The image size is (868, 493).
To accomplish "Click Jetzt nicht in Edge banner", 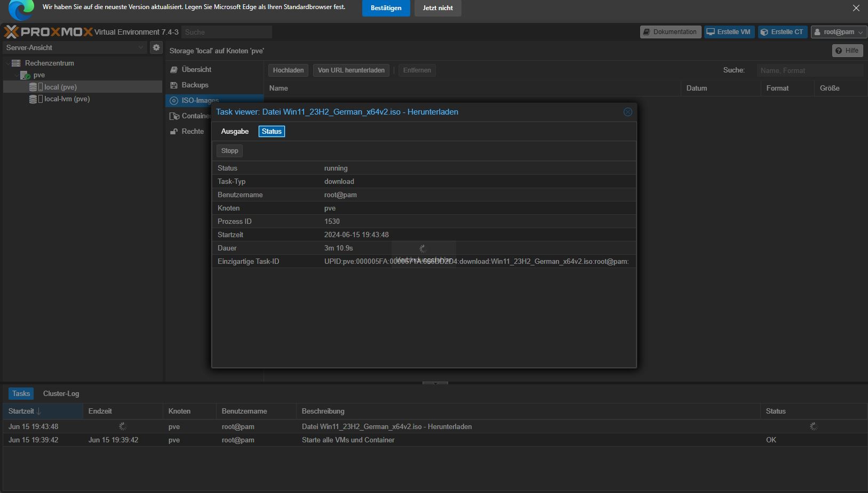I will click(x=438, y=8).
